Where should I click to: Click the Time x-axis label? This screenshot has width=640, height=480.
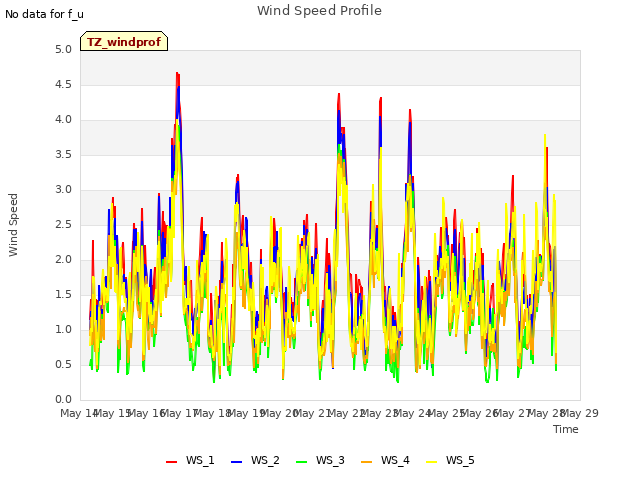(566, 429)
